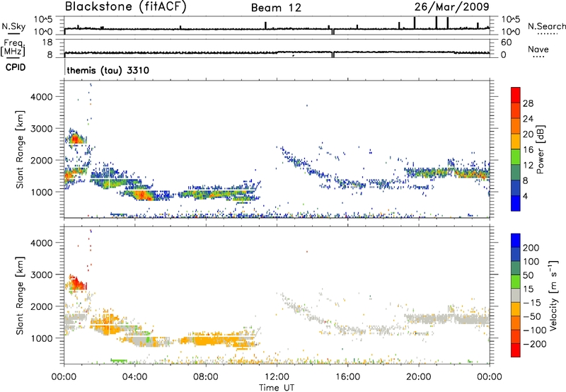Select the N.Sky axis label
Image resolution: width=566 pixels, height=392 pixels.
(13, 26)
